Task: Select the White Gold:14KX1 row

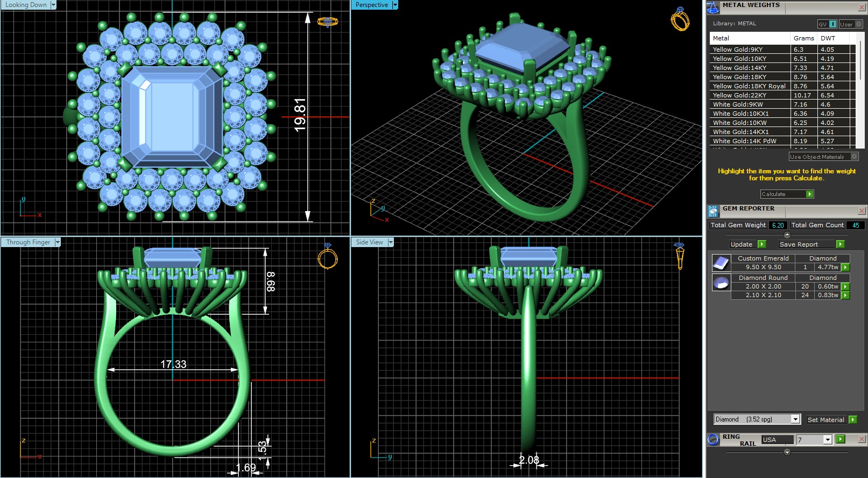Action: (x=783, y=132)
